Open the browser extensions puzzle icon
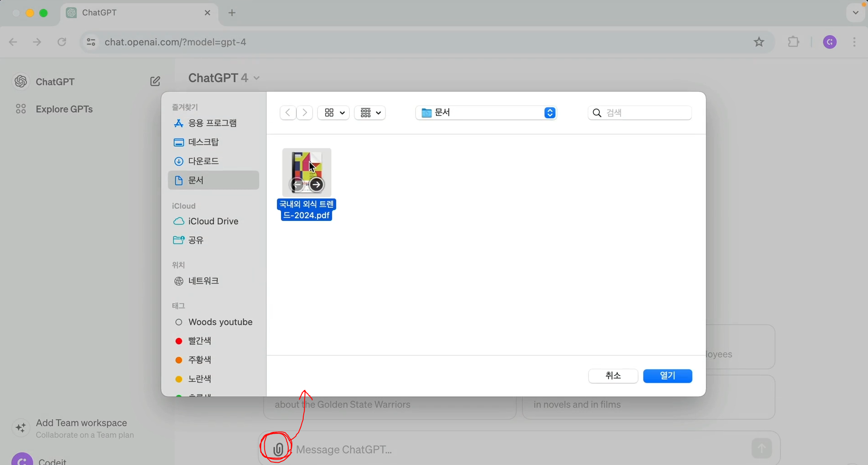The height and width of the screenshot is (465, 868). pyautogui.click(x=793, y=42)
